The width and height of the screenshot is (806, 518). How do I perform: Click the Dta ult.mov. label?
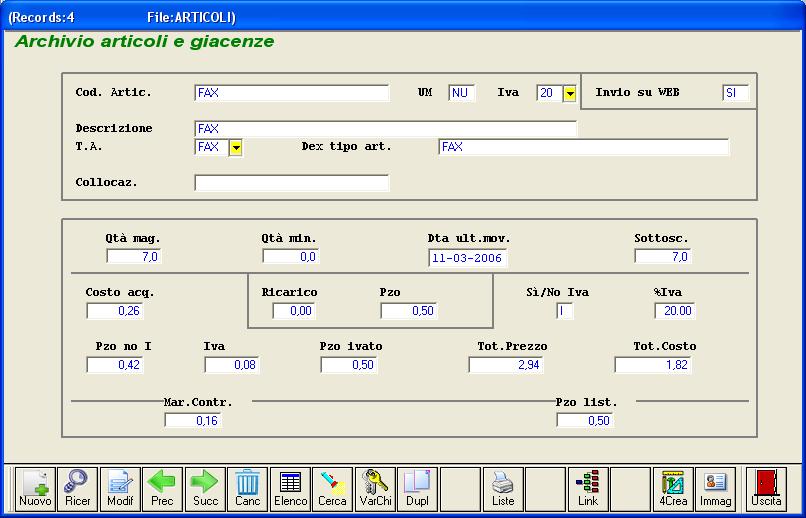coord(469,238)
